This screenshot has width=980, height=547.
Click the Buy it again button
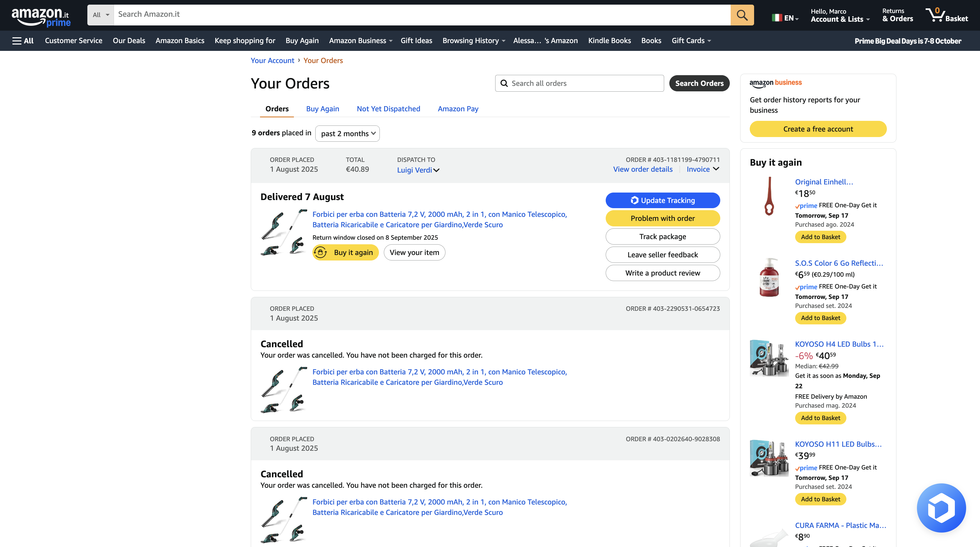pos(345,252)
